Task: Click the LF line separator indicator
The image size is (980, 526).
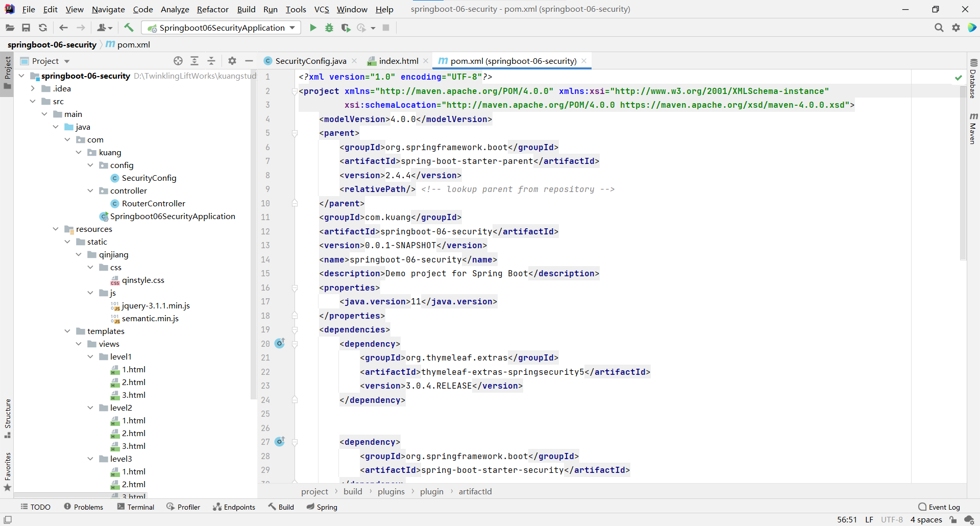Action: (869, 520)
